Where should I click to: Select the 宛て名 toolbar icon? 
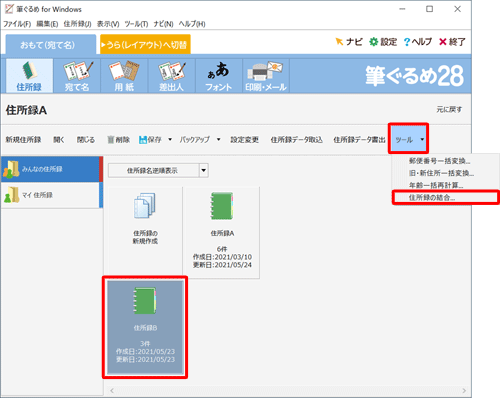pos(77,76)
